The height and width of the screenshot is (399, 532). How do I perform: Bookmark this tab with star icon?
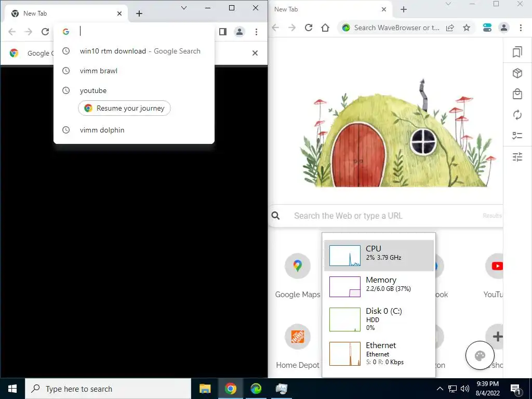[x=467, y=28]
